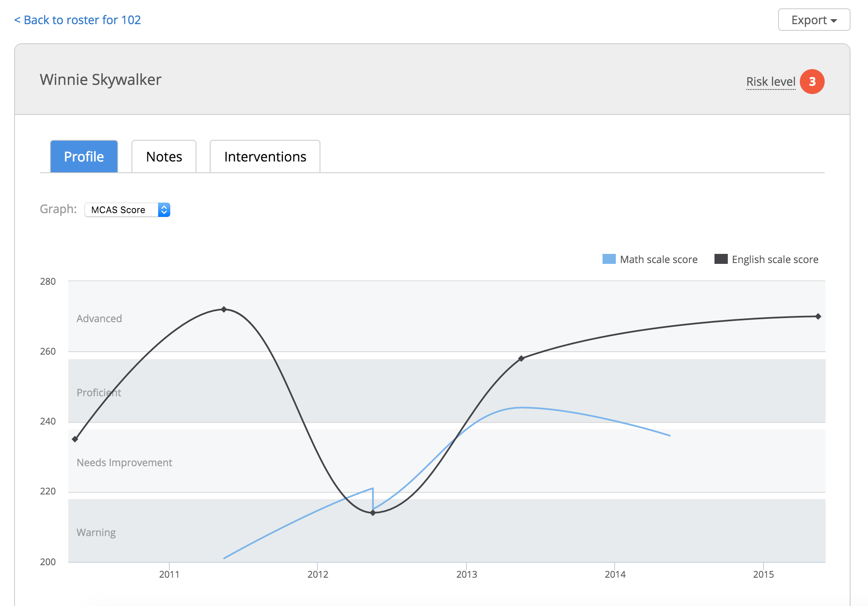Screen dimensions: 868x606
Task: Click the Math scale score legend label
Action: click(x=659, y=259)
